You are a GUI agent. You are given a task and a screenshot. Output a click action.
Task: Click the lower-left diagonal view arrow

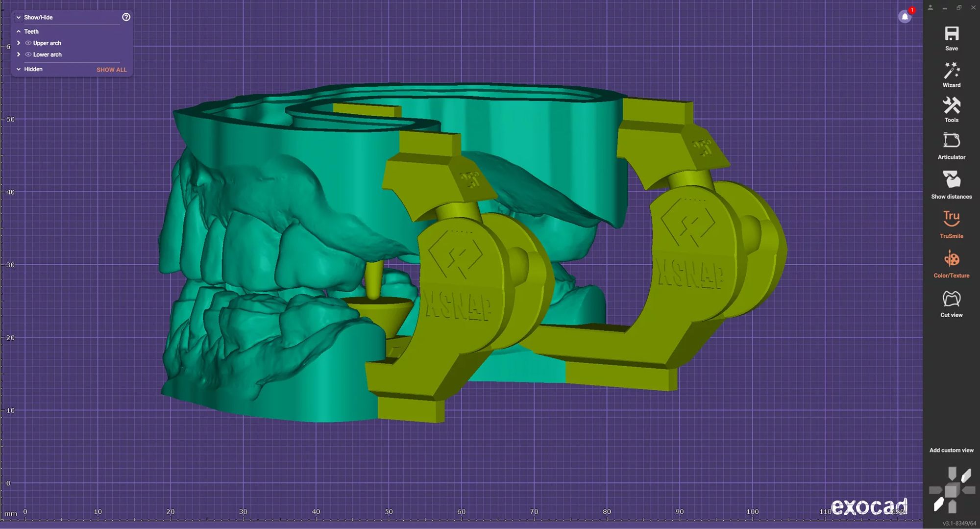point(938,504)
